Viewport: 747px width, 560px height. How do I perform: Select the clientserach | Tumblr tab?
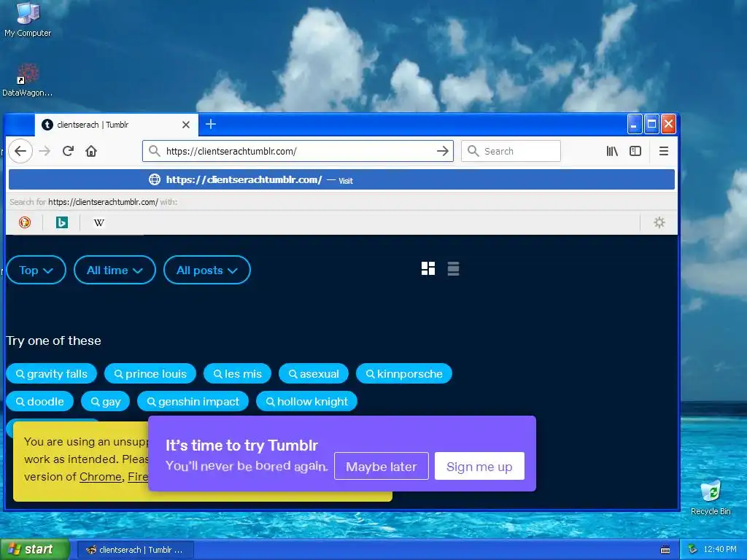pos(116,125)
